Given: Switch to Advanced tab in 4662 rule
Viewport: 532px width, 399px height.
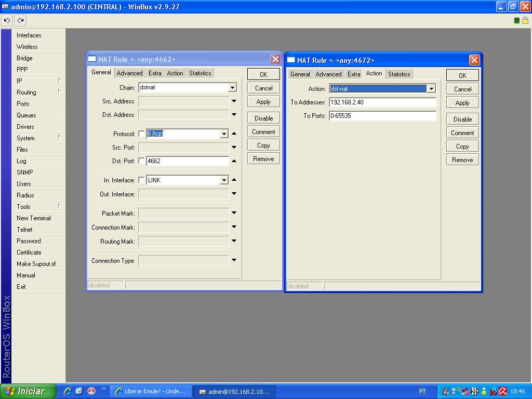Looking at the screenshot, I should (129, 73).
